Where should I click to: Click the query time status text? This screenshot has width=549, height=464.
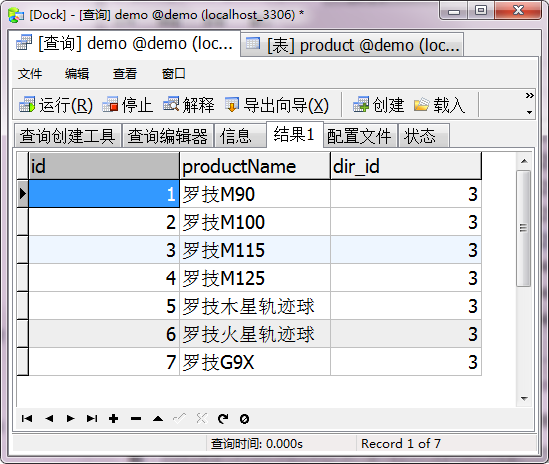256,444
